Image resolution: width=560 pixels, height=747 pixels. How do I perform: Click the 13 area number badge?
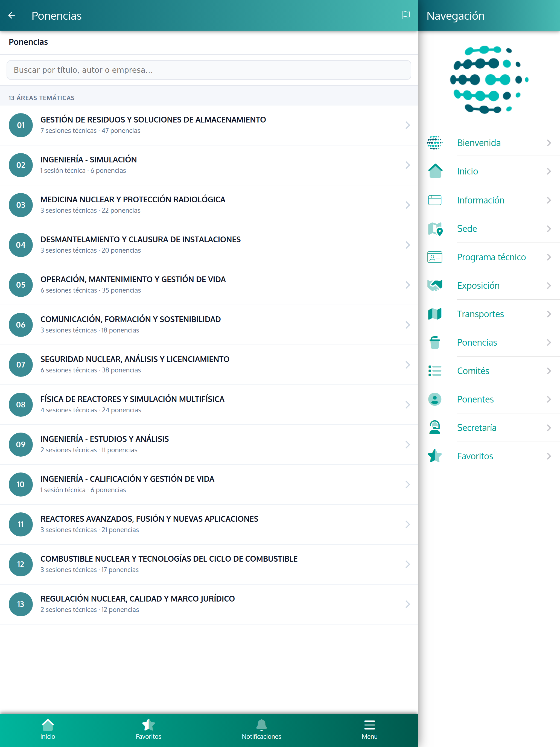[x=21, y=604]
